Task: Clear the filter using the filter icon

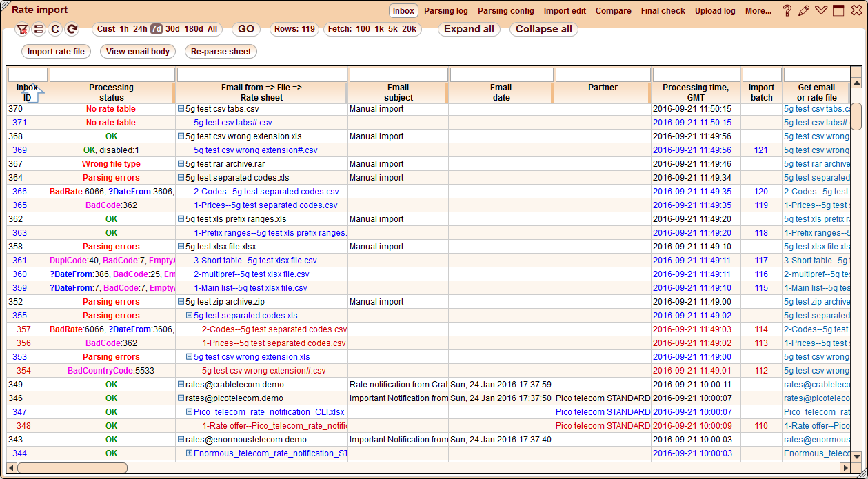Action: click(23, 30)
